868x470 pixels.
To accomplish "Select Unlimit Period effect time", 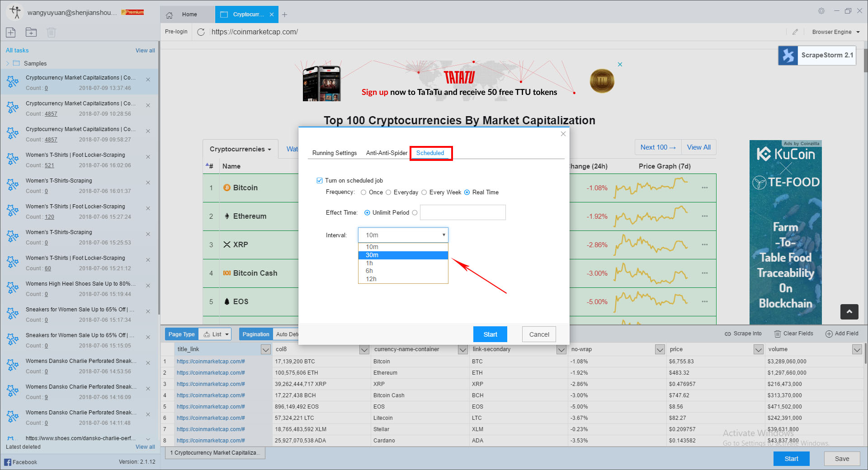I will click(x=367, y=213).
